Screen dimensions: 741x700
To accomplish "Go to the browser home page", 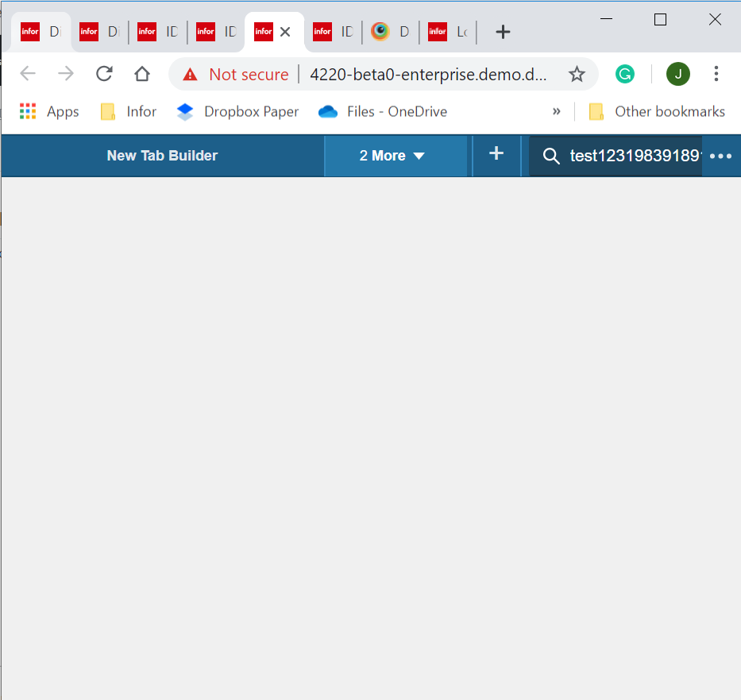I will coord(142,74).
